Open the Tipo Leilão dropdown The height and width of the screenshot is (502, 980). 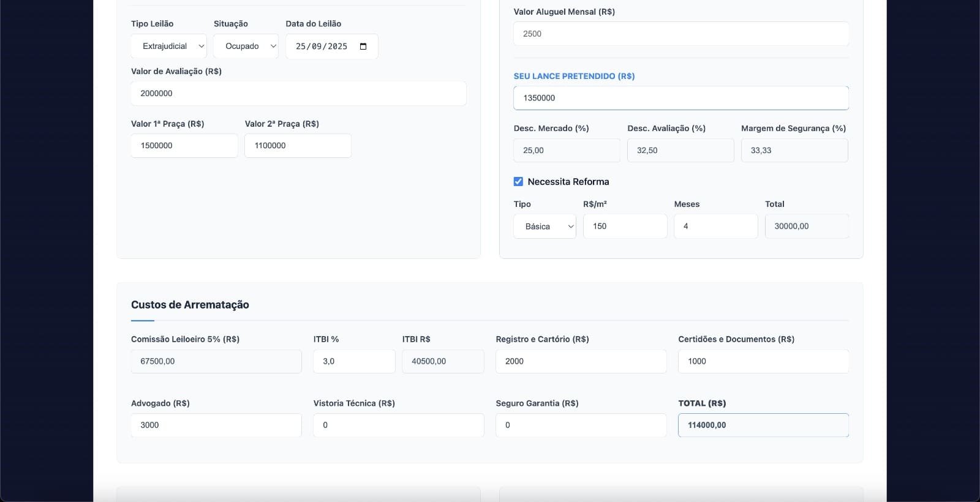pos(169,47)
